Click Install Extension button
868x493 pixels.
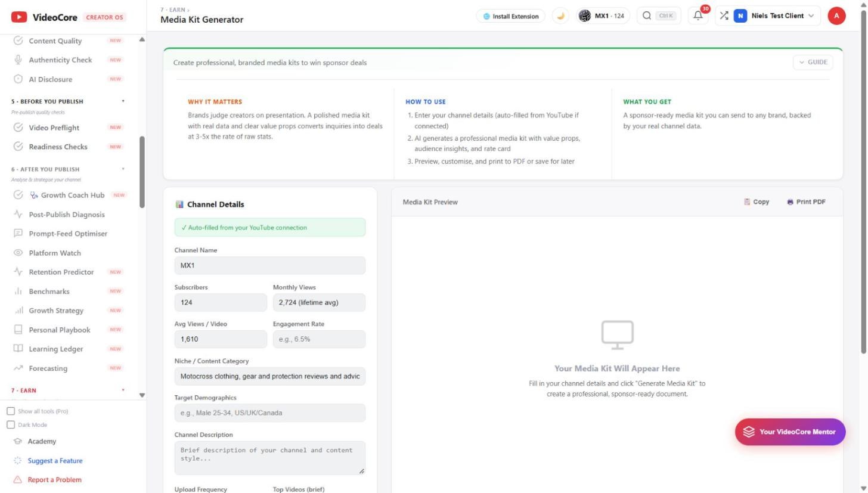click(x=511, y=16)
